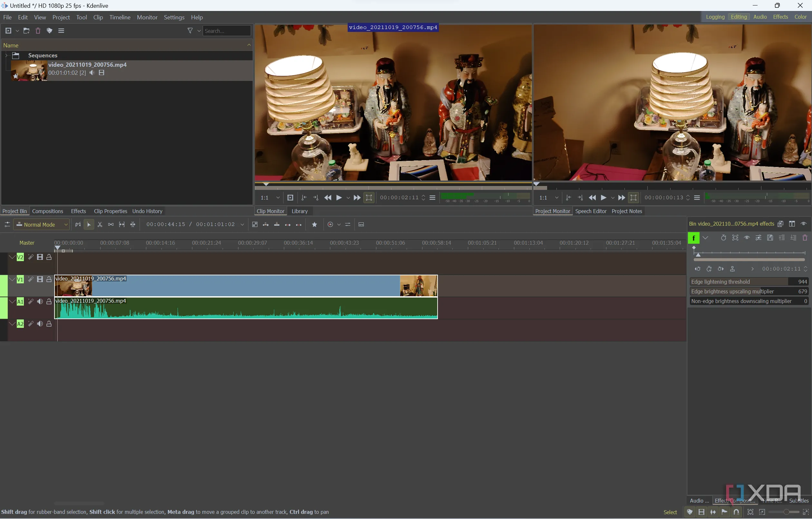Image resolution: width=812 pixels, height=519 pixels.
Task: Click the favorite effects star icon
Action: pyautogui.click(x=314, y=224)
